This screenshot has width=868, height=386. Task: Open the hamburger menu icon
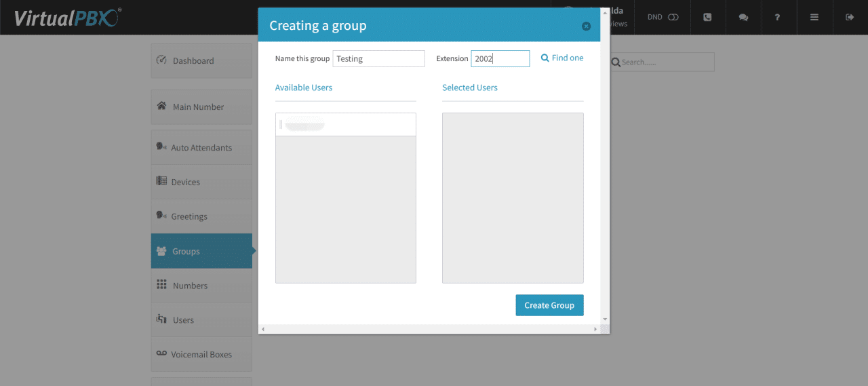(814, 18)
